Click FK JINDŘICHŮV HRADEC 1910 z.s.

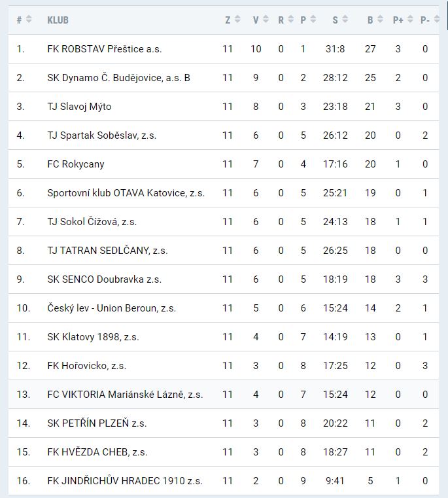point(125,481)
